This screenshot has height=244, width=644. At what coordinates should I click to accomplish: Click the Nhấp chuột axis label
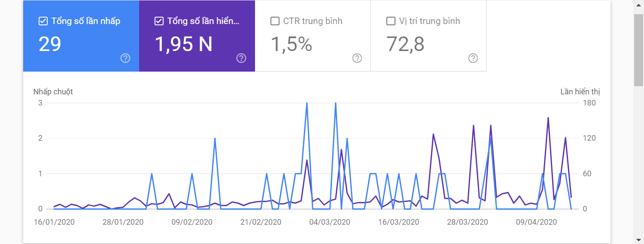[53, 92]
